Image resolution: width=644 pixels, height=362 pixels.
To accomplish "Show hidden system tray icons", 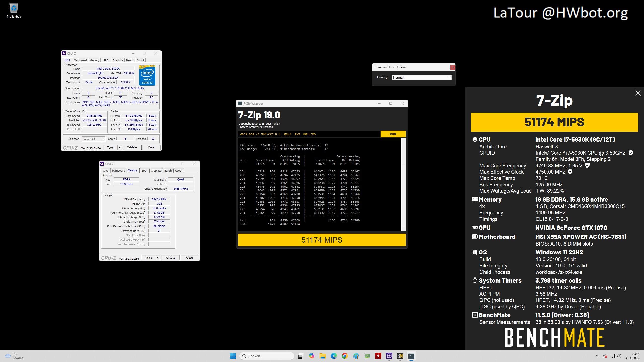I will click(x=597, y=356).
